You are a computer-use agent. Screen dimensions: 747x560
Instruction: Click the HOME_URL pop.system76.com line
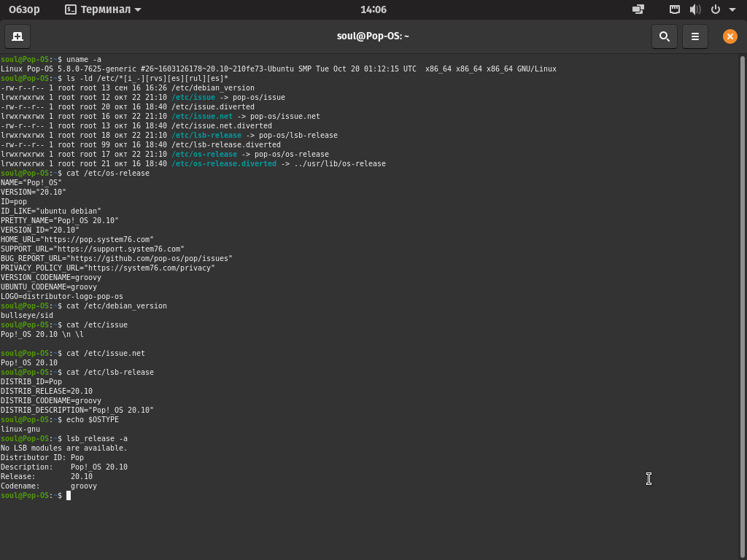pyautogui.click(x=77, y=239)
